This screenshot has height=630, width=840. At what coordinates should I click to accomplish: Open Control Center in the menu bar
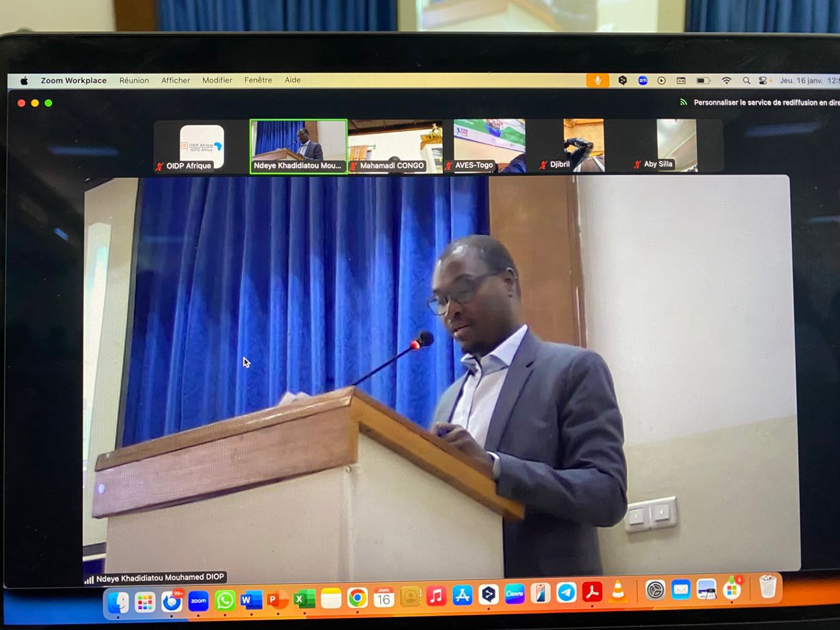[x=763, y=81]
